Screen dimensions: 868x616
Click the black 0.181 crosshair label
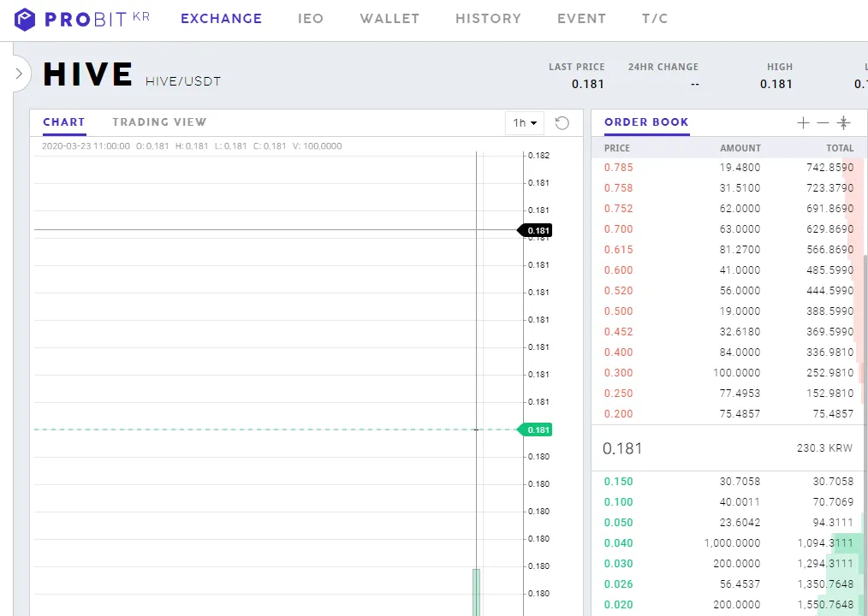(535, 230)
